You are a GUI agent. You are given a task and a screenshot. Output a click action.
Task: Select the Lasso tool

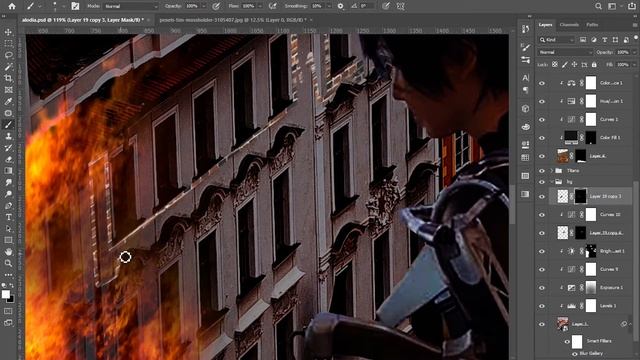(x=8, y=55)
